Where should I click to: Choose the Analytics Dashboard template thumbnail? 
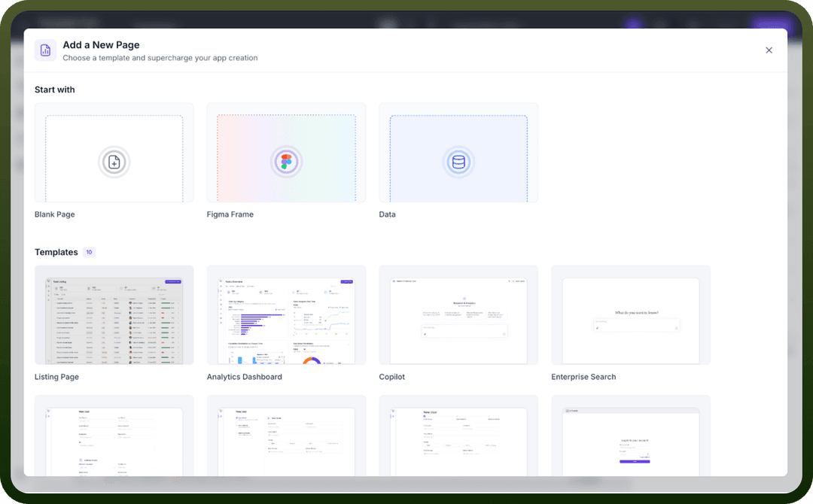click(286, 315)
